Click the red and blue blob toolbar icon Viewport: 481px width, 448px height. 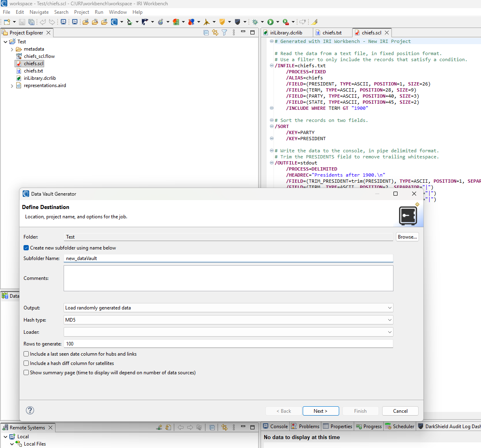[x=191, y=22]
